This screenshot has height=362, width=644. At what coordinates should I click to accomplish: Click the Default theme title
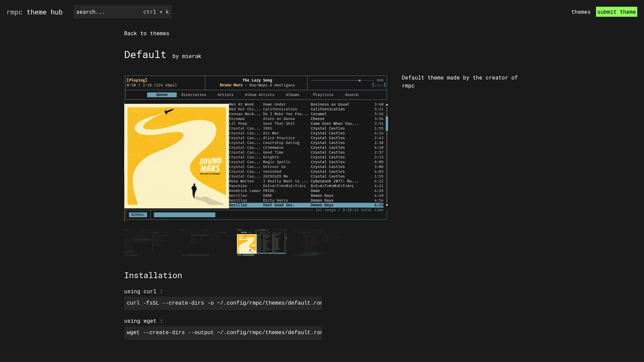(x=145, y=55)
